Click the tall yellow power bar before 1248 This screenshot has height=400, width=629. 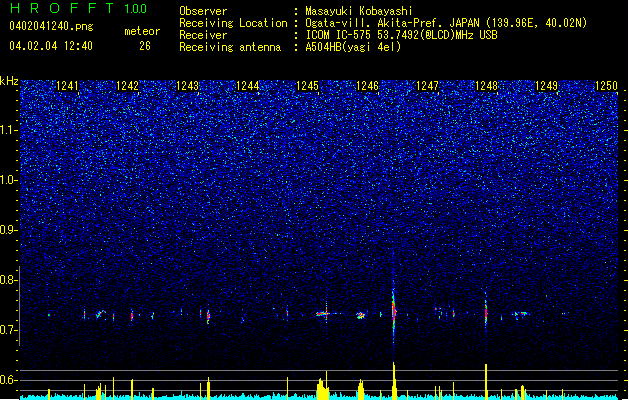pyautogui.click(x=486, y=381)
